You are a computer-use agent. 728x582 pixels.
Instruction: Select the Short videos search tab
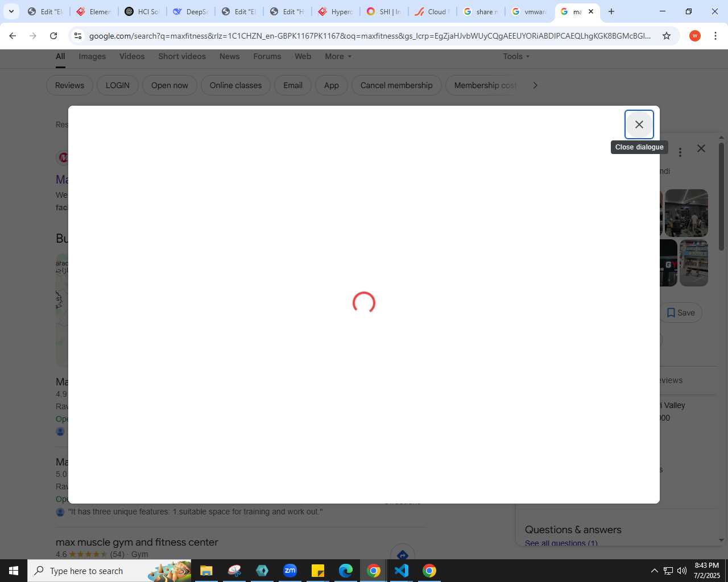click(x=182, y=56)
